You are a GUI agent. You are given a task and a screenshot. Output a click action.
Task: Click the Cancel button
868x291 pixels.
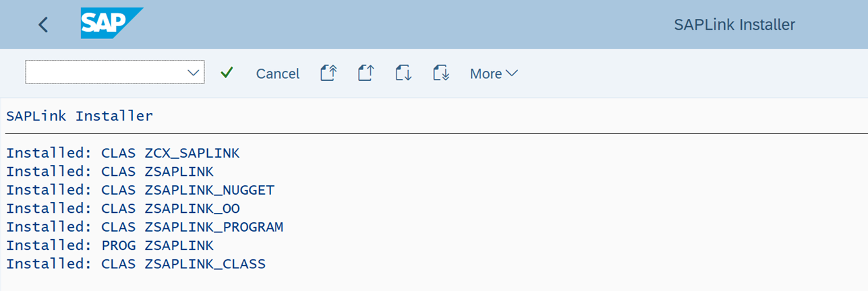(277, 73)
